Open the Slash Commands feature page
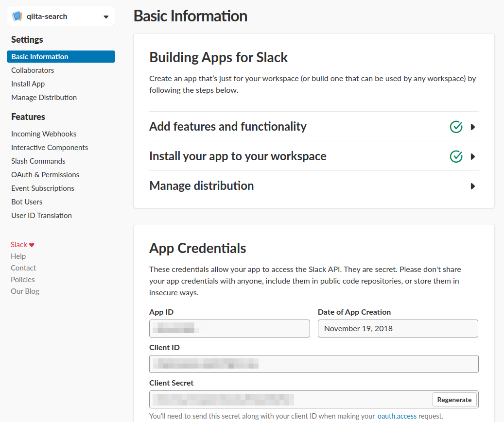Image resolution: width=504 pixels, height=422 pixels. click(38, 161)
